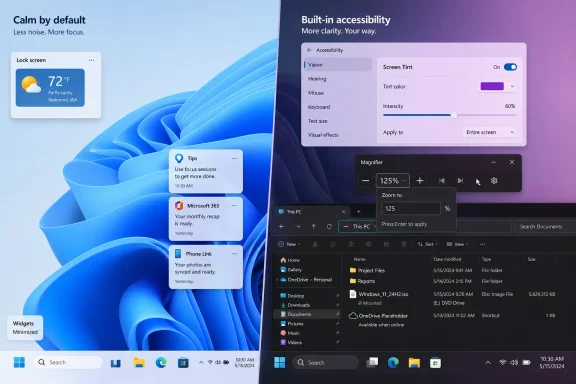Click the Delete trash toolbar icon

[404, 244]
